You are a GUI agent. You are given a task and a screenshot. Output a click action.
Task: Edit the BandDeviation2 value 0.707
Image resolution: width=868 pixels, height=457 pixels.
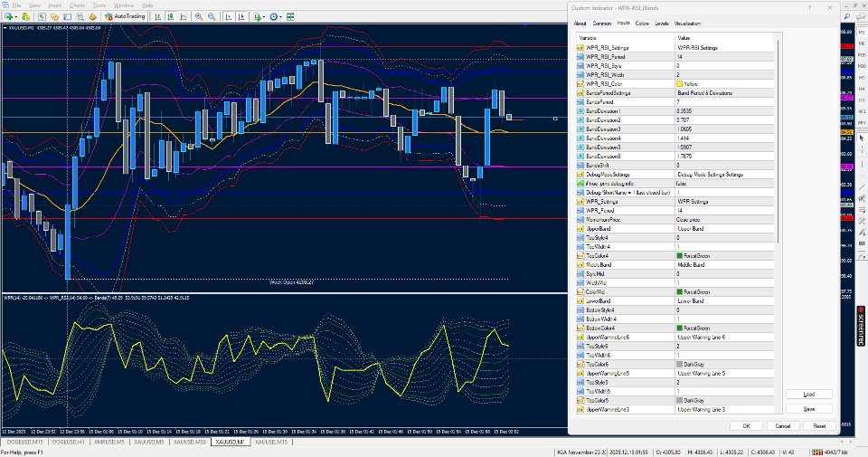724,120
